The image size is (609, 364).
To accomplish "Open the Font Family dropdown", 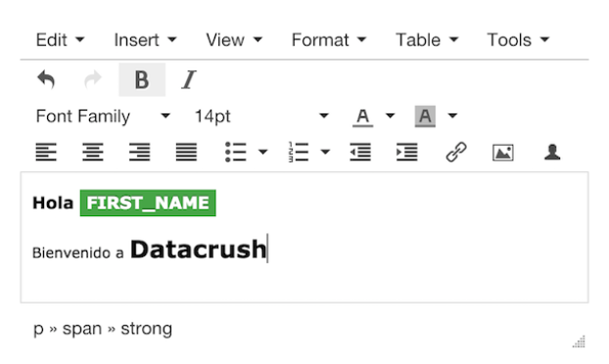I will pyautogui.click(x=103, y=116).
